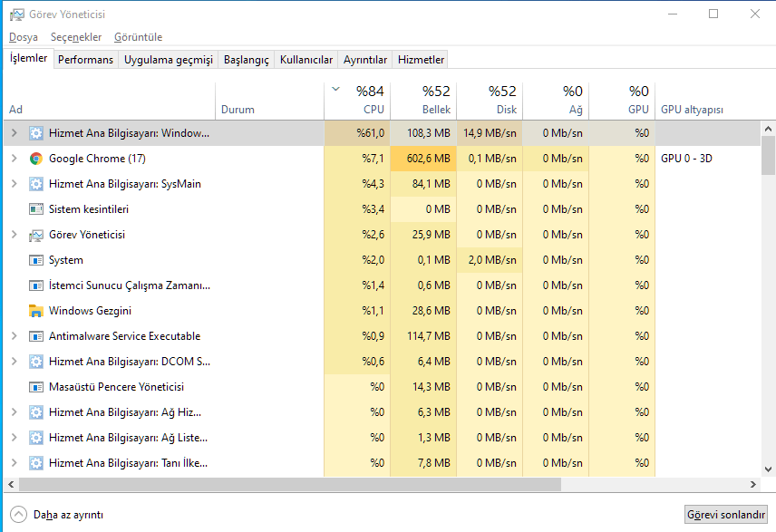The image size is (776, 532).
Task: Select the Windows Gezgini process name
Action: tap(90, 311)
